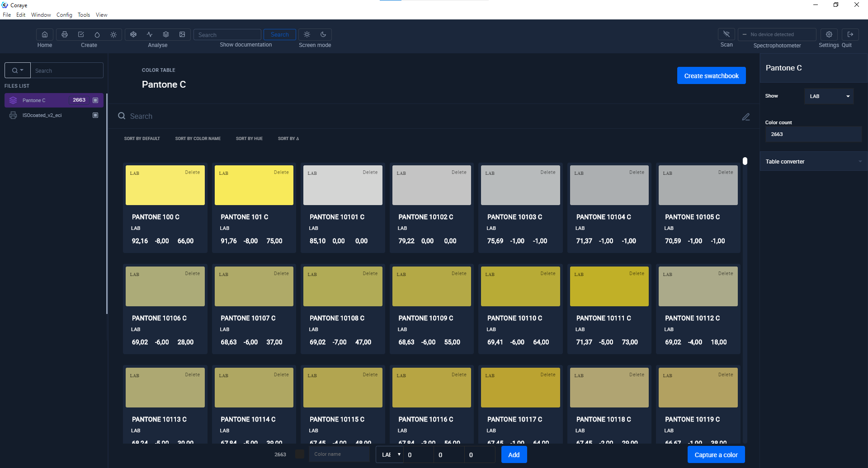Select the Pantone C file row
The height and width of the screenshot is (468, 868).
[x=54, y=100]
